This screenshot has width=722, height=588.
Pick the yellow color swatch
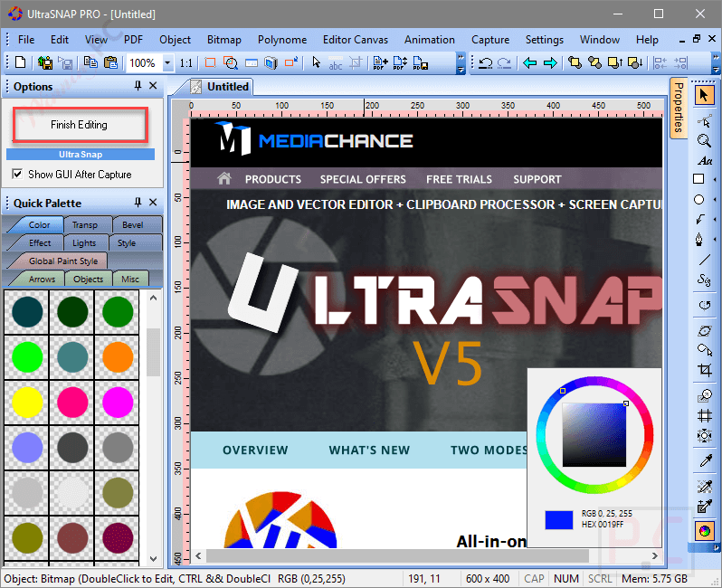tap(27, 402)
